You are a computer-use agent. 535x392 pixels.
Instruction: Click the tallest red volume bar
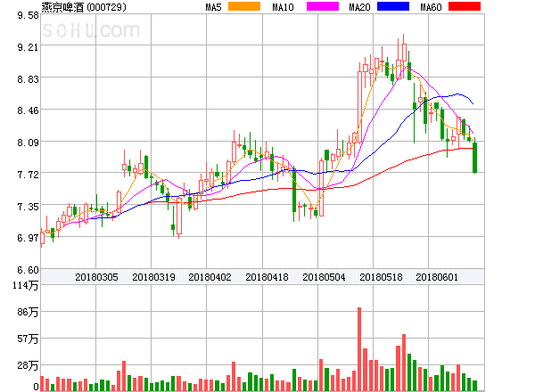359,349
